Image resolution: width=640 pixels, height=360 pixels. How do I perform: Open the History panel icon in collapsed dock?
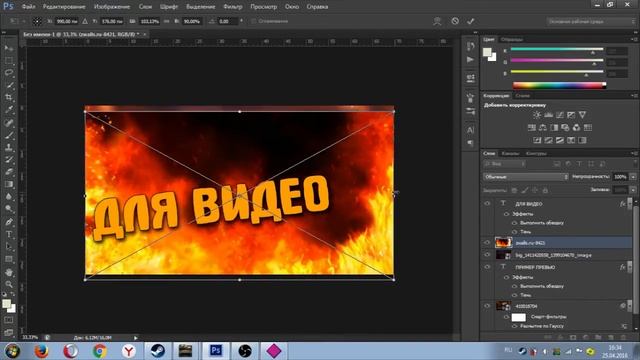pos(470,46)
